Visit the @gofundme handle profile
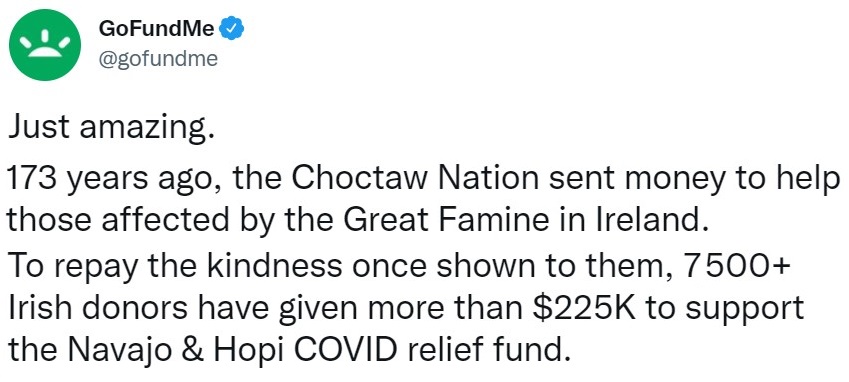 pos(158,58)
